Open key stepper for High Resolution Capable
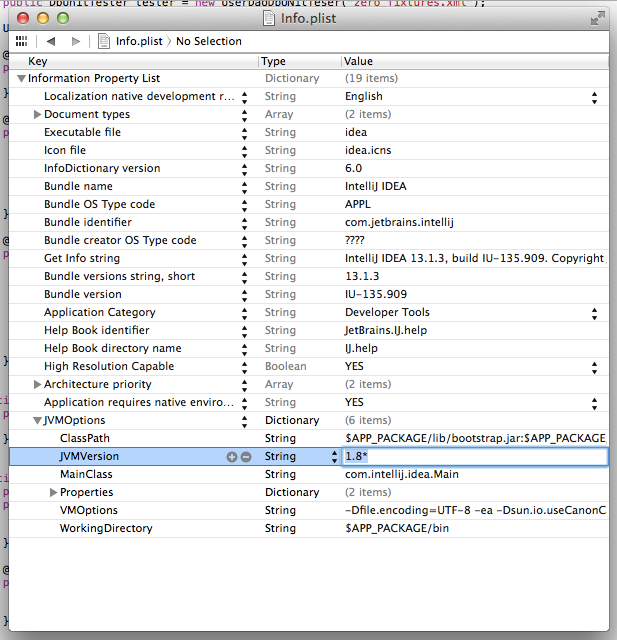 click(x=244, y=367)
